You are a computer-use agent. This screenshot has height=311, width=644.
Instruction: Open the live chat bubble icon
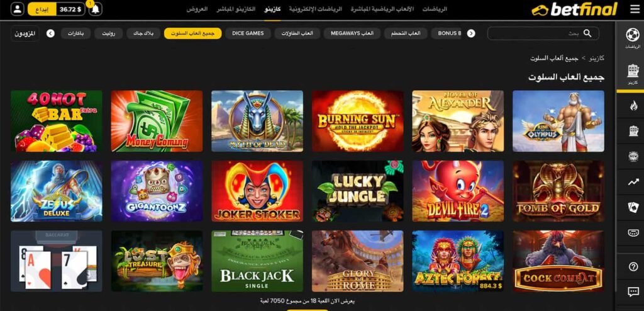pos(633,292)
